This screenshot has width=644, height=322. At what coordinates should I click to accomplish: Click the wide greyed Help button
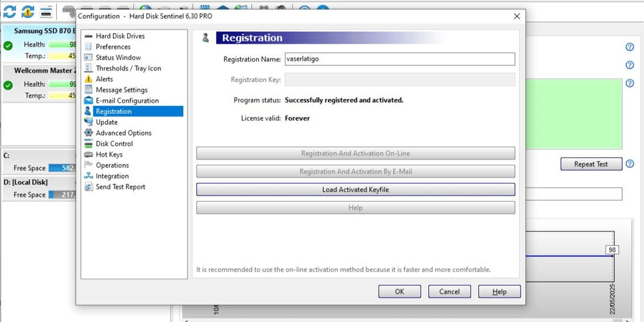tap(356, 207)
